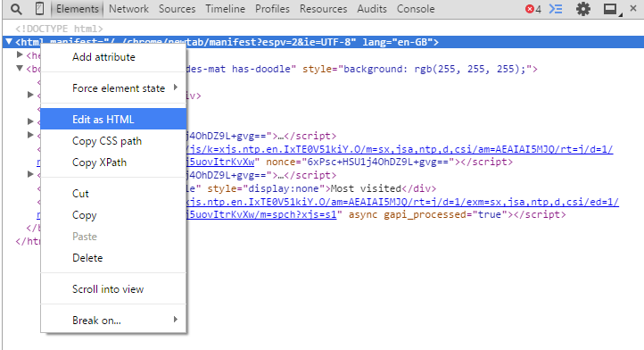
Task: Collapse the body node triangle
Action: point(20,68)
